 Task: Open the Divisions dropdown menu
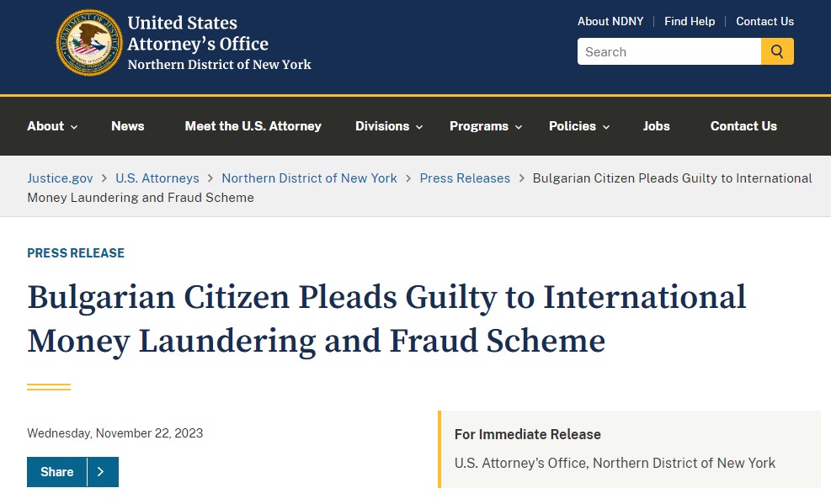pyautogui.click(x=389, y=126)
